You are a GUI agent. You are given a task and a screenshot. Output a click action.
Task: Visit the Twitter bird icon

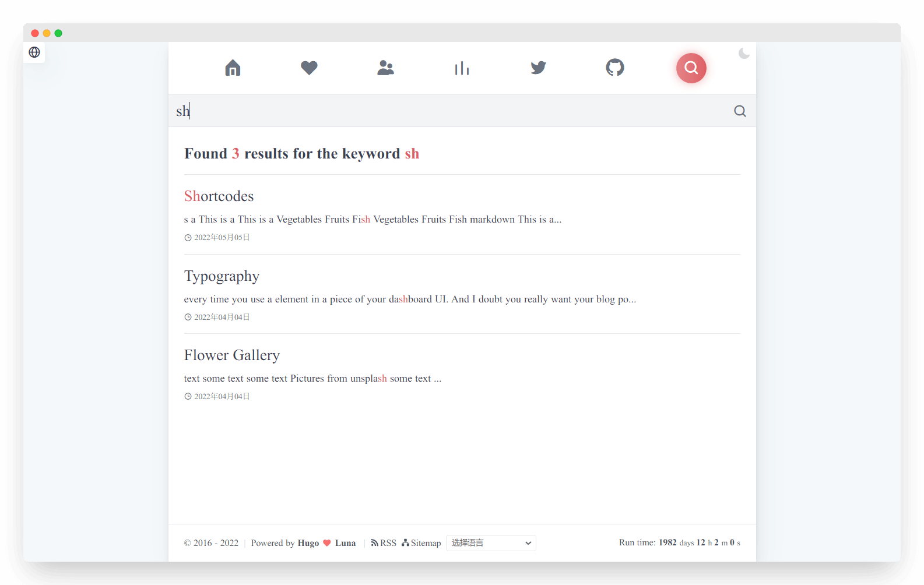click(x=538, y=68)
